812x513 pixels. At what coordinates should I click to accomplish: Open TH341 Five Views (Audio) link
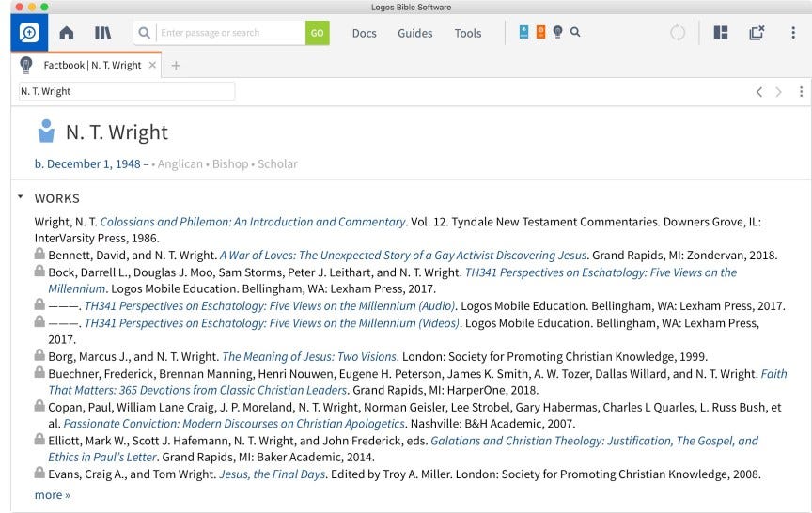click(270, 306)
